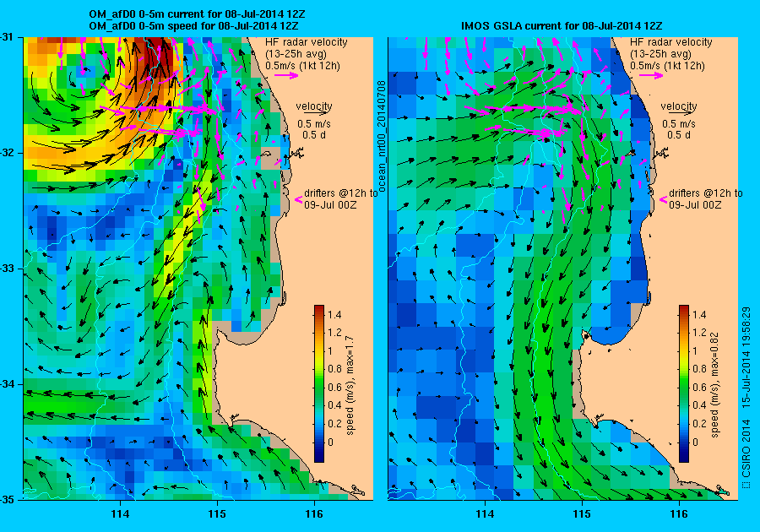Screen dimensions: 760x532
Task: Click right colorbar label with max=0.82
Action: tap(714, 385)
